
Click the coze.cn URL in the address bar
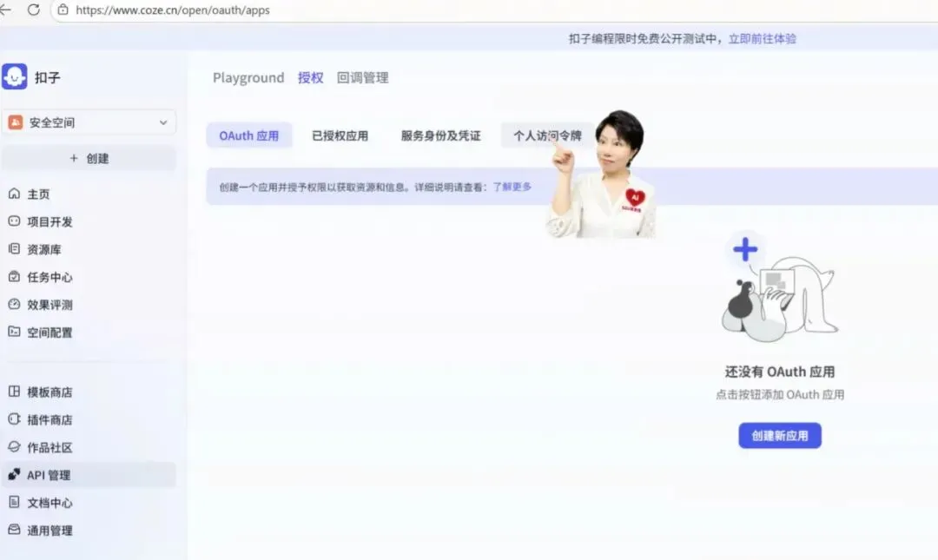pos(173,10)
